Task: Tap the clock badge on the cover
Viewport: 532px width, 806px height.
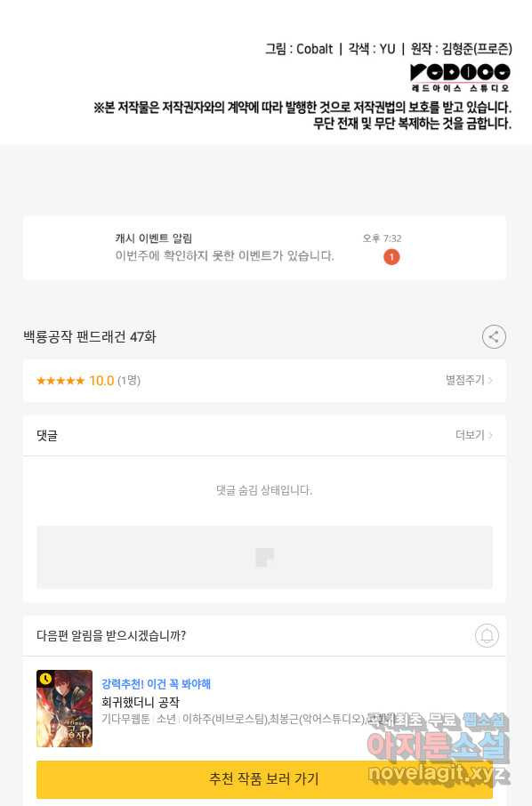Action: pyautogui.click(x=45, y=679)
